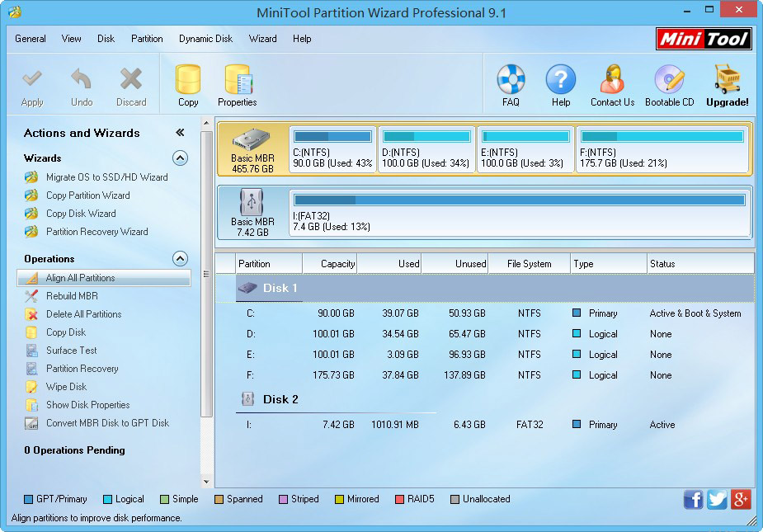763x532 pixels.
Task: Click the Copy disk toolbar icon
Action: pyautogui.click(x=188, y=81)
